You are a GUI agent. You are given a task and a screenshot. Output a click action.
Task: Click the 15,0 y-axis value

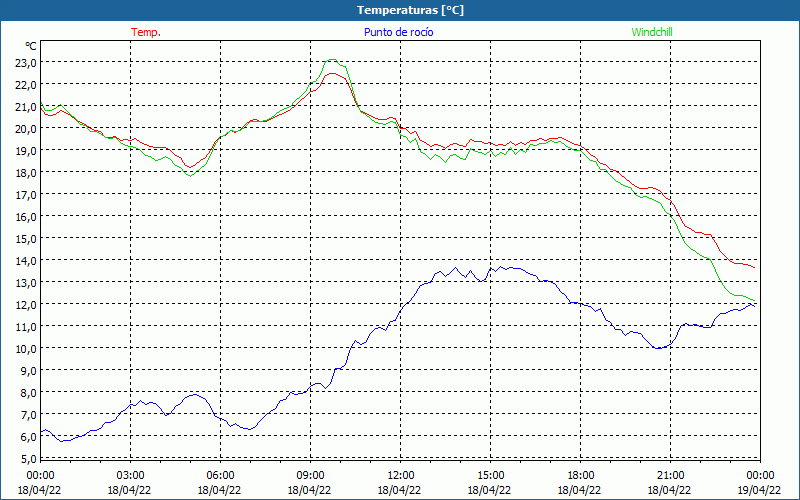coord(27,239)
